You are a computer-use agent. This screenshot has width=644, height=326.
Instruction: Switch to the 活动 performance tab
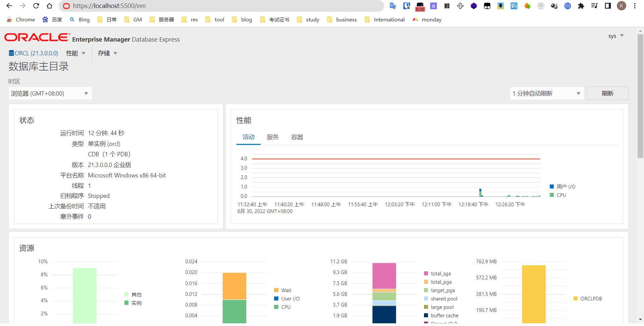(x=249, y=137)
